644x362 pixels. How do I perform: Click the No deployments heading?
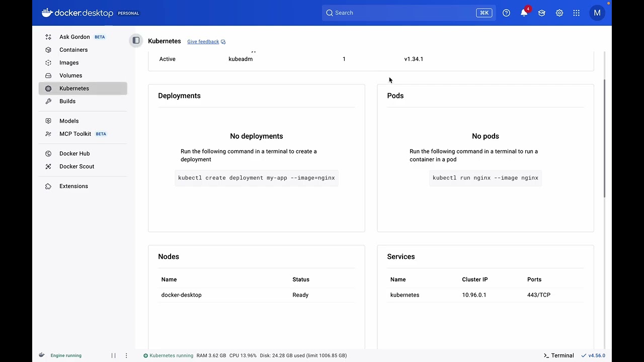pos(257,136)
